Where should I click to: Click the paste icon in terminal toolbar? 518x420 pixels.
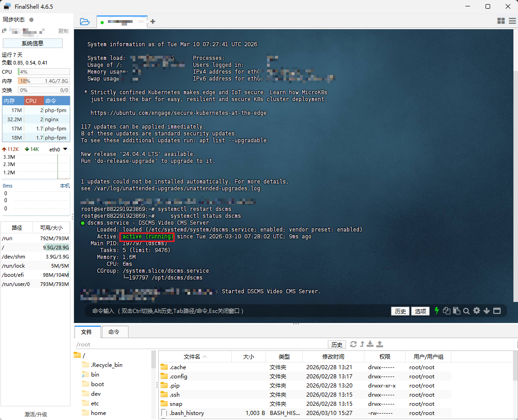pyautogui.click(x=456, y=311)
